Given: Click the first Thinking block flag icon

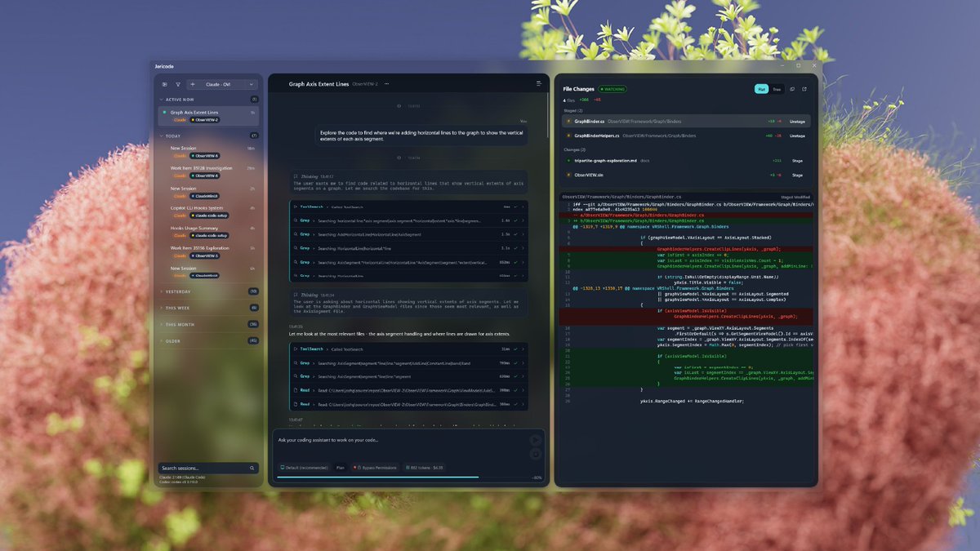Looking at the screenshot, I should [296, 176].
